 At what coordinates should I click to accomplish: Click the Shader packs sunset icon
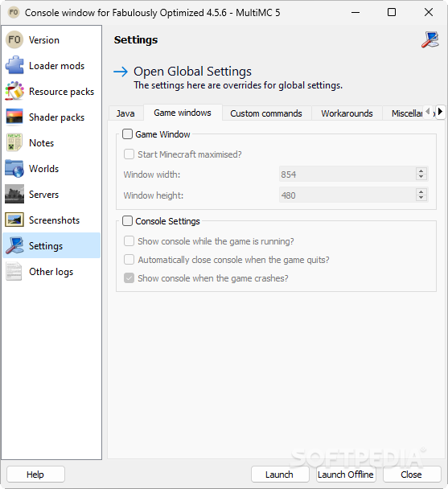[x=14, y=117]
